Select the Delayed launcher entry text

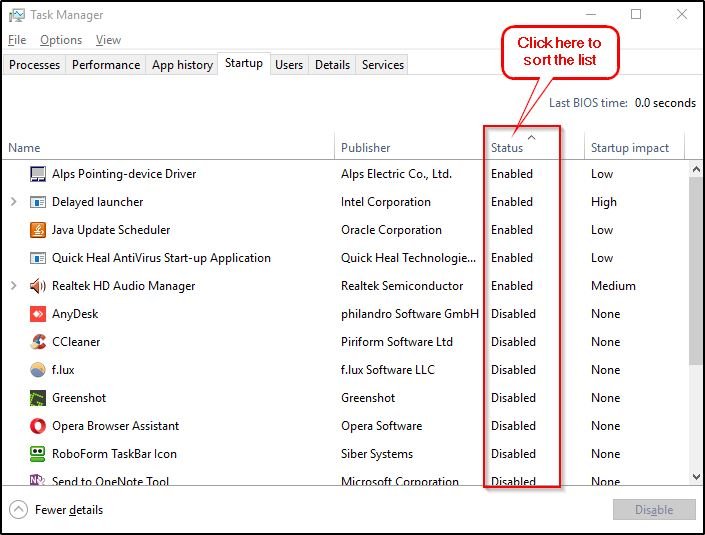[x=98, y=202]
